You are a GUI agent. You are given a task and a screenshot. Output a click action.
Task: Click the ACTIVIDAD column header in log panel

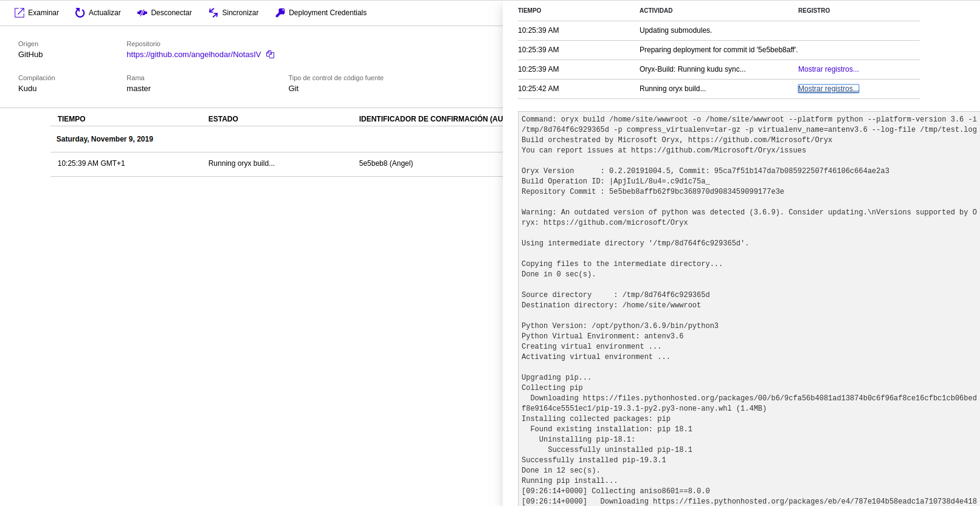(656, 11)
